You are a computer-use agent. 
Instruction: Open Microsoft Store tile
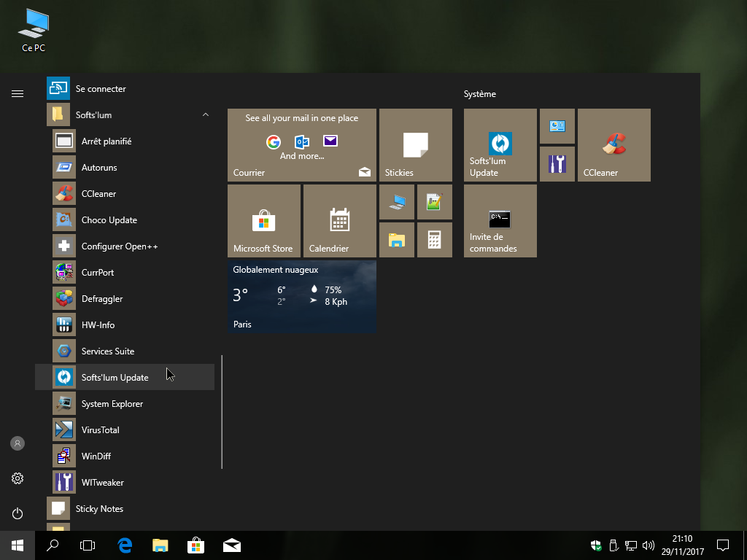[264, 221]
